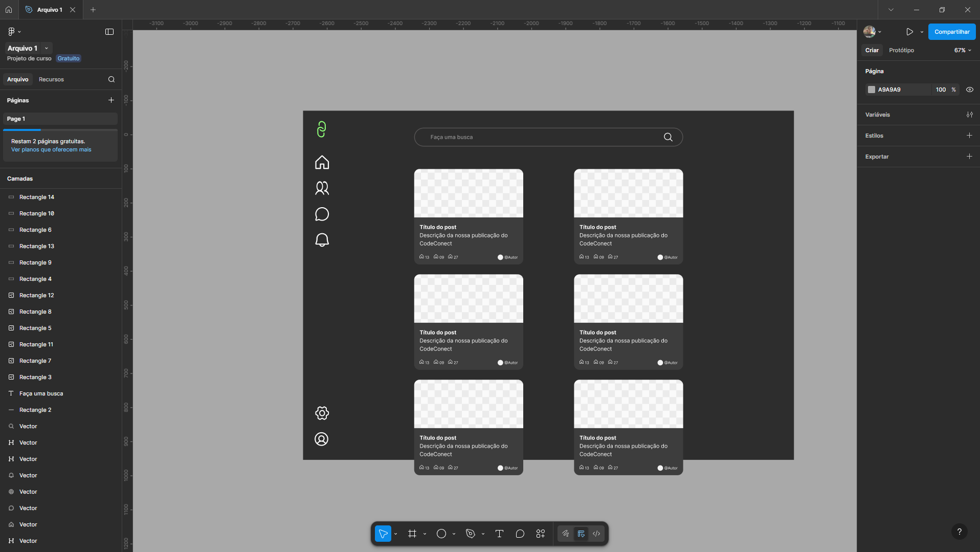Expand shape tool options chevron

pyautogui.click(x=454, y=534)
